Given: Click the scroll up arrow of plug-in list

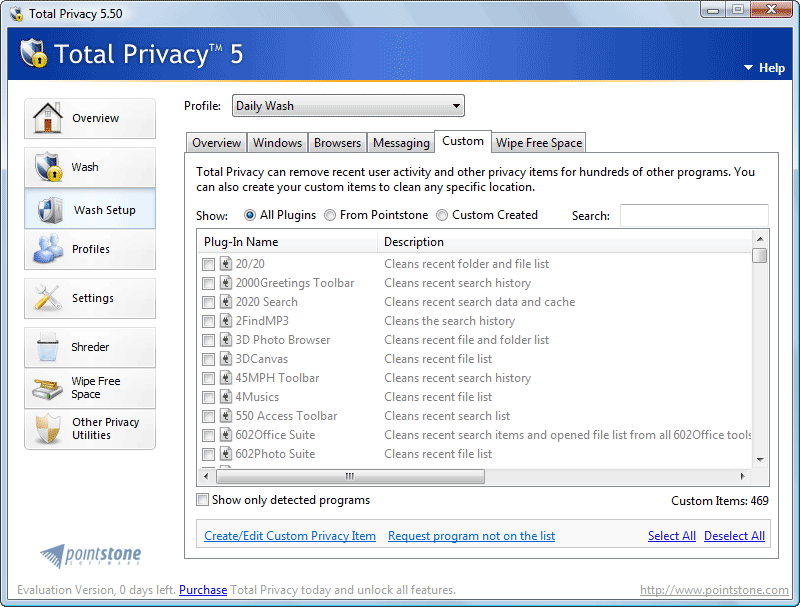Looking at the screenshot, I should (x=760, y=239).
